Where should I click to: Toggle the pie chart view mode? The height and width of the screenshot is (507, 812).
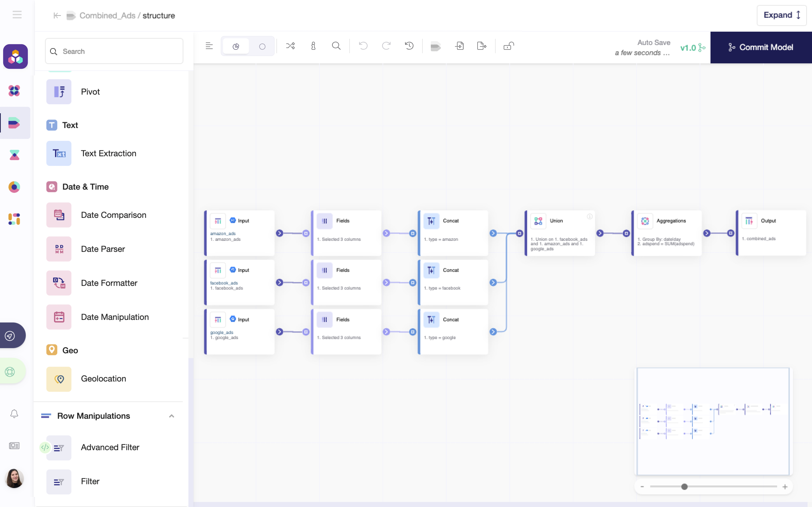pos(236,46)
